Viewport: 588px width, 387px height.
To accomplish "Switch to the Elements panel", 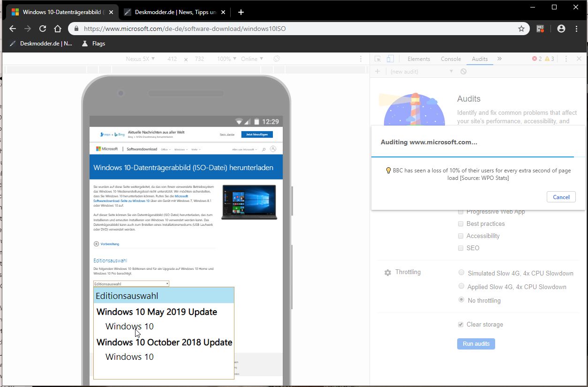I will (x=419, y=59).
